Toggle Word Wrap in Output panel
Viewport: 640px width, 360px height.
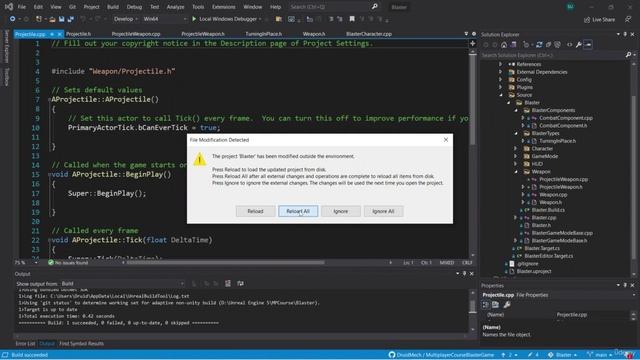(240, 283)
